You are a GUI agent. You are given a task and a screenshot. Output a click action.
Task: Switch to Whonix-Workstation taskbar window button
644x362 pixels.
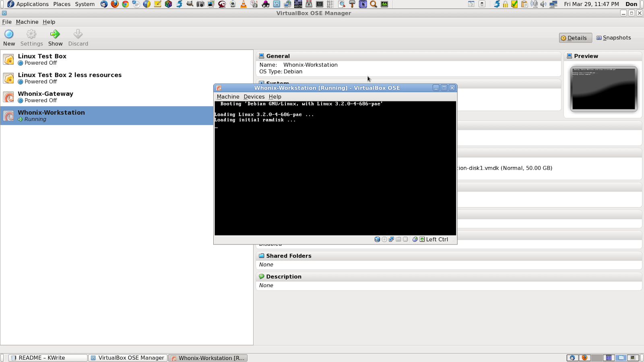[208, 358]
